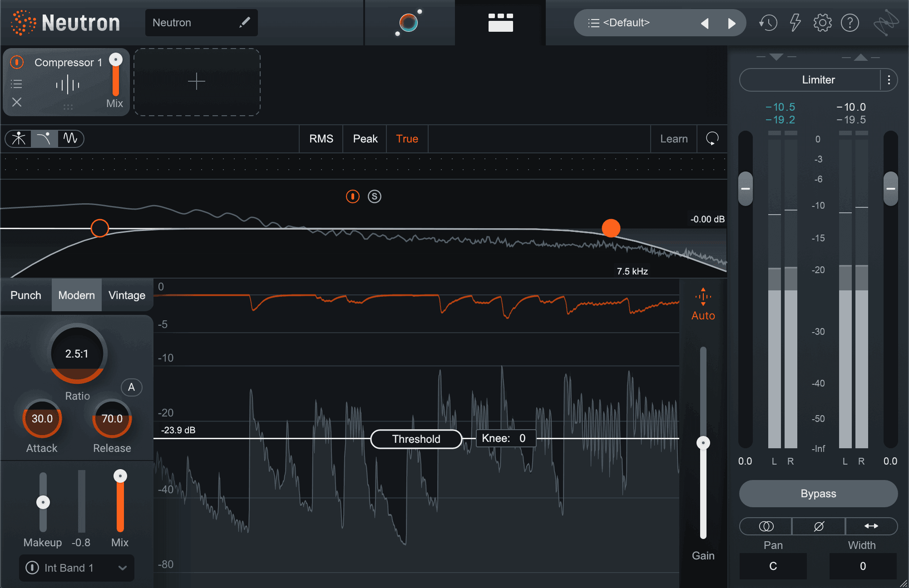Click the Knee value field

tap(505, 438)
